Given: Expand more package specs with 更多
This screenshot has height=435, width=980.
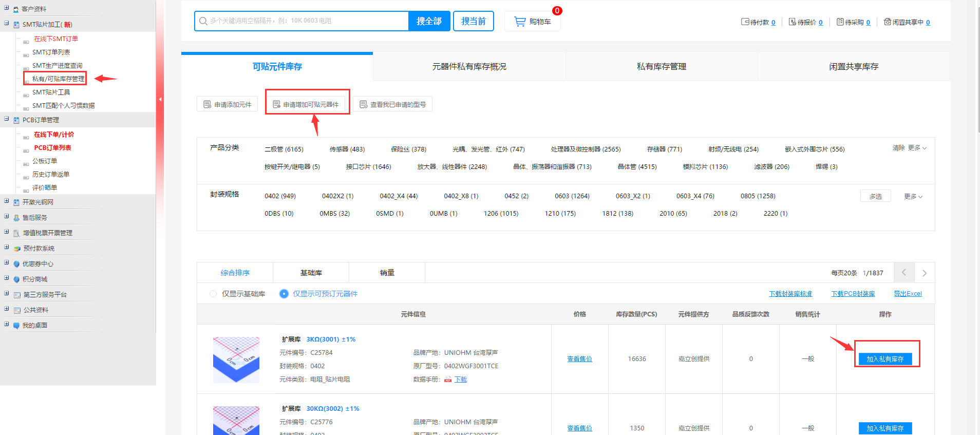Looking at the screenshot, I should 913,197.
